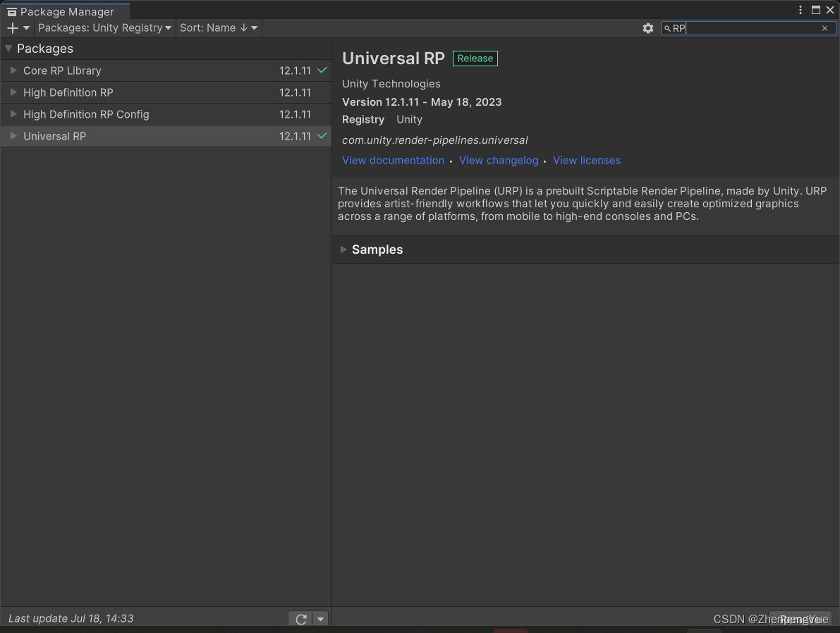Maximize the Package Manager window
Image resolution: width=840 pixels, height=633 pixels.
(815, 10)
